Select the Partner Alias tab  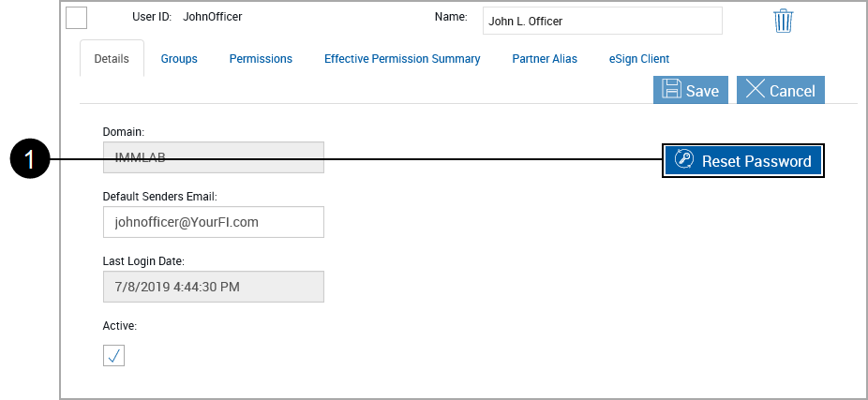tap(545, 58)
